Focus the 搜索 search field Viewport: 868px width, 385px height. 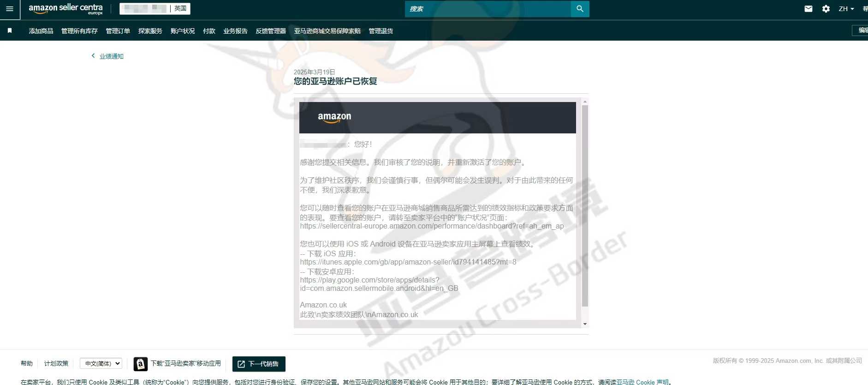tap(488, 9)
